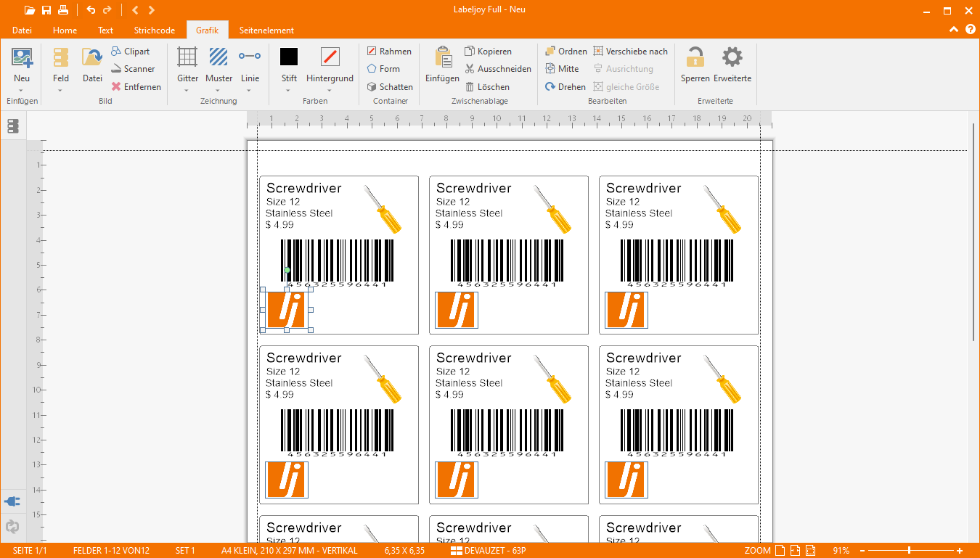Click 91% zoom value
This screenshot has height=558, width=980.
pyautogui.click(x=841, y=551)
